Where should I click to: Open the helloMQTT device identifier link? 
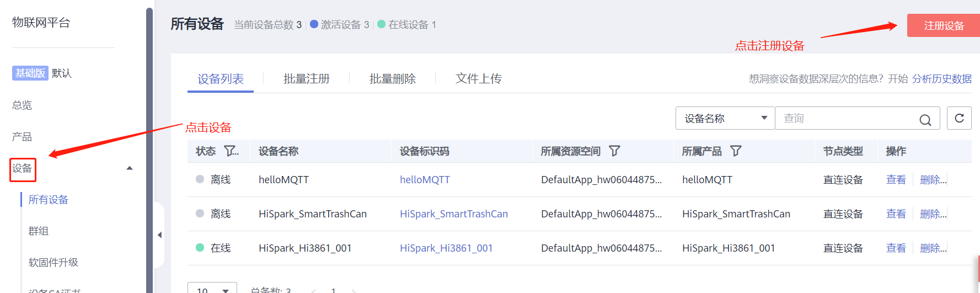[x=425, y=180]
